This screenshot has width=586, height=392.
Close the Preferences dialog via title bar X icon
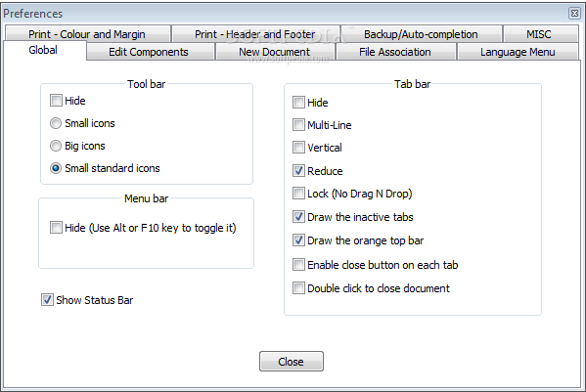pos(574,14)
